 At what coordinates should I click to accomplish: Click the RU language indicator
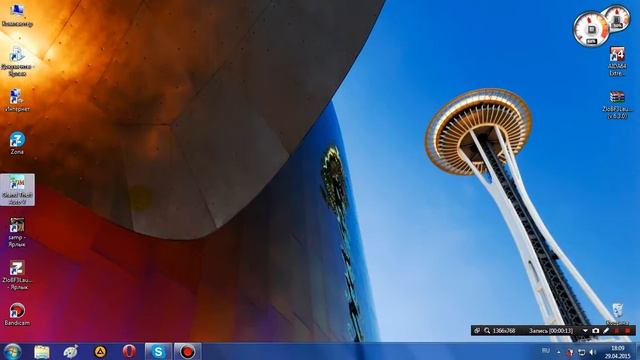point(545,351)
